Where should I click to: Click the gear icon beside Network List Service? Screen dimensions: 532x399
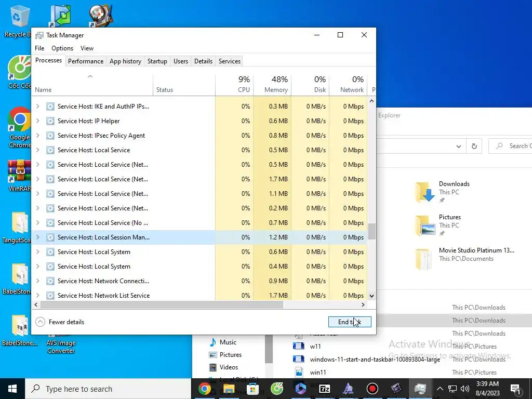50,296
